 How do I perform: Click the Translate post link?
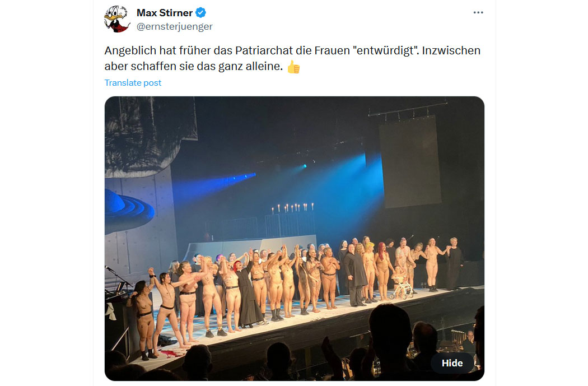point(133,82)
